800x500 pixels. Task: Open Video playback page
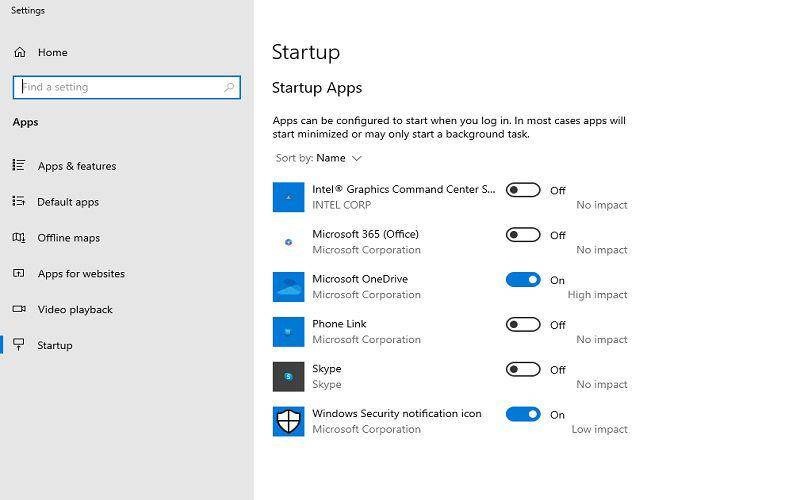pyautogui.click(x=75, y=310)
